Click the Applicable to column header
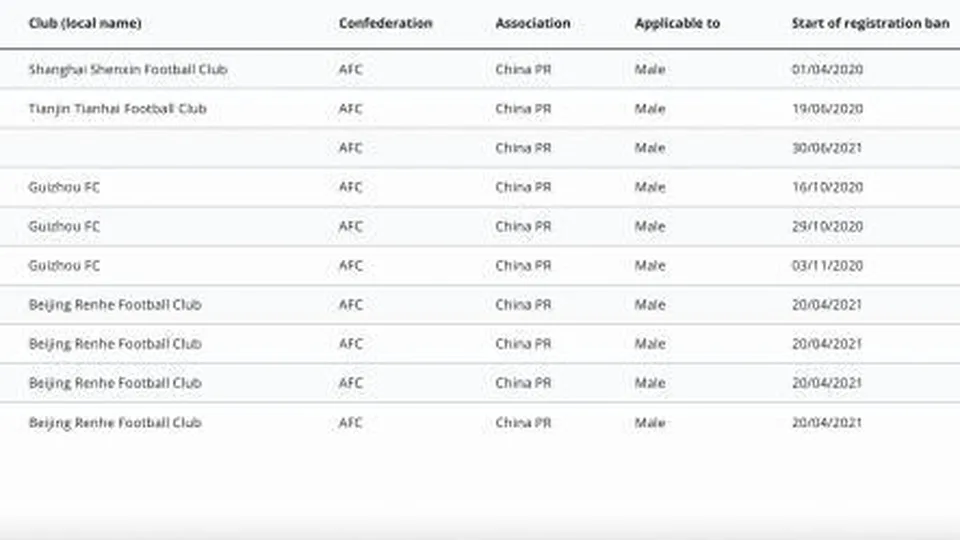 677,23
